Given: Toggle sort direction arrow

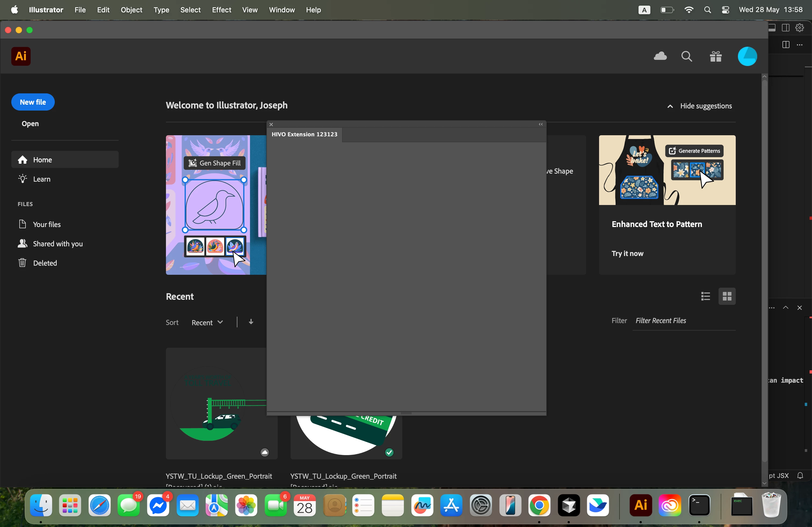Looking at the screenshot, I should tap(251, 322).
